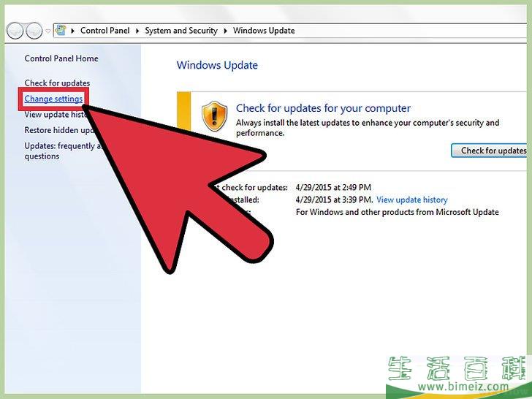Click the '4/29/2015 at 3:39 PM.' text
Viewport: 532px width, 399px height.
click(334, 199)
